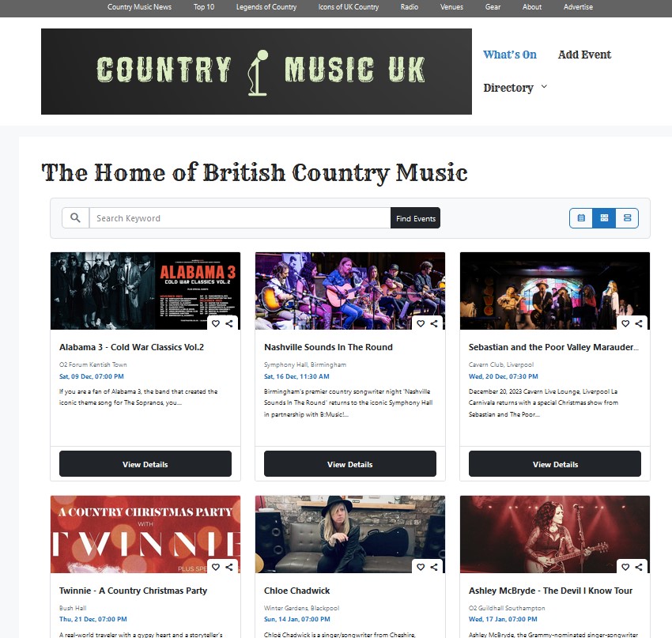Screen dimensions: 672x638
Task: Switch to calendar view icon
Action: [581, 218]
